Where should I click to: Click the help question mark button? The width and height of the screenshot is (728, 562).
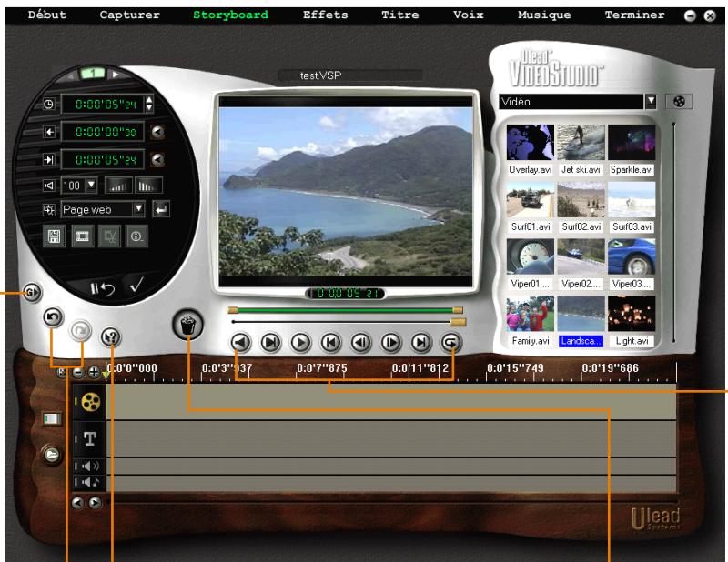click(110, 336)
